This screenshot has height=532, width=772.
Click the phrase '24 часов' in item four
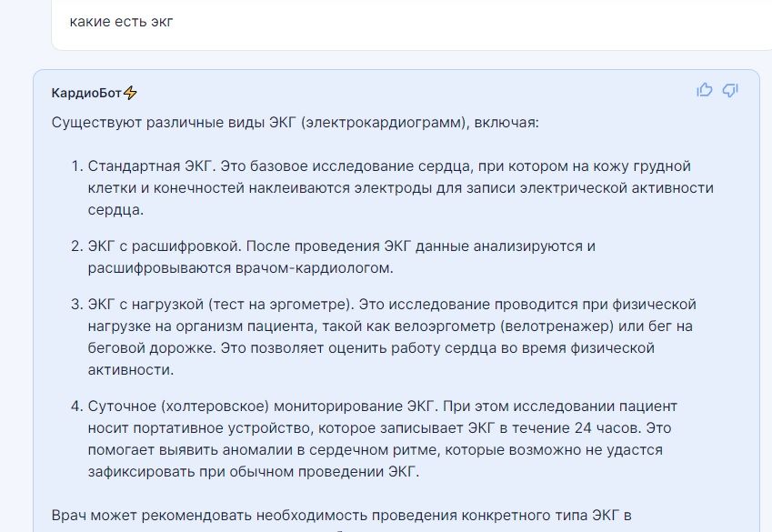tap(607, 427)
